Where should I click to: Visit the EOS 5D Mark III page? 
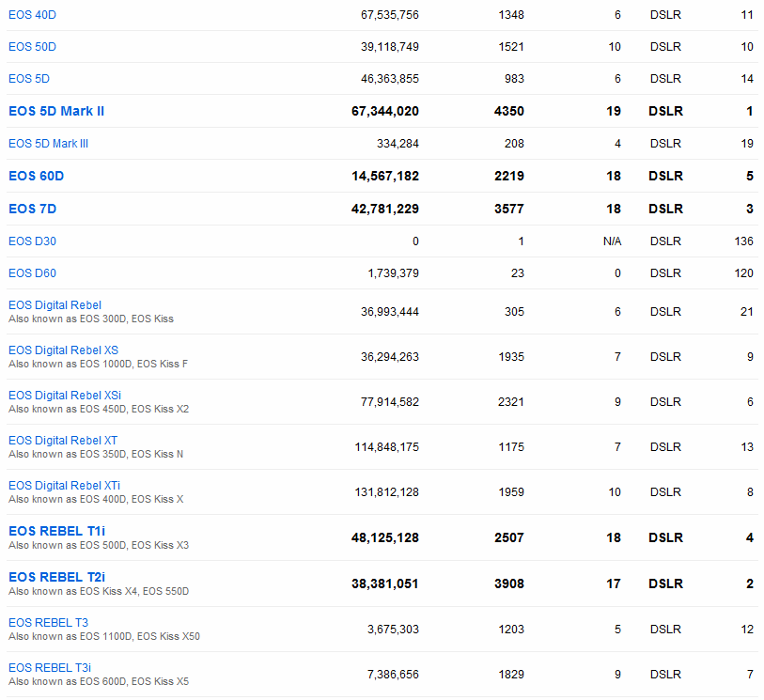click(x=48, y=144)
